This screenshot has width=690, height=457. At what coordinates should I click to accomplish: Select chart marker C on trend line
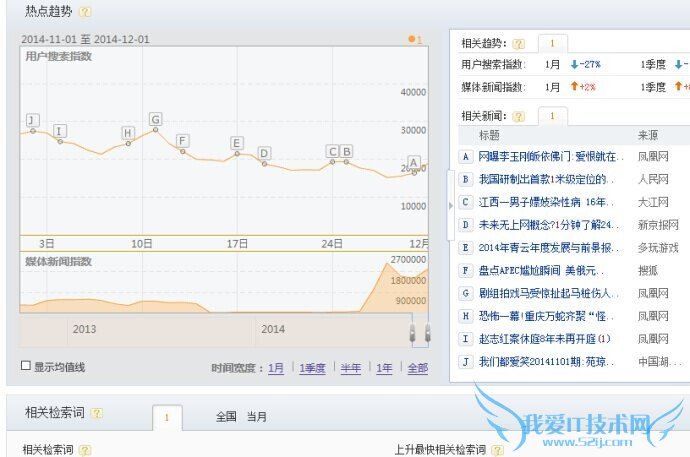pyautogui.click(x=332, y=151)
